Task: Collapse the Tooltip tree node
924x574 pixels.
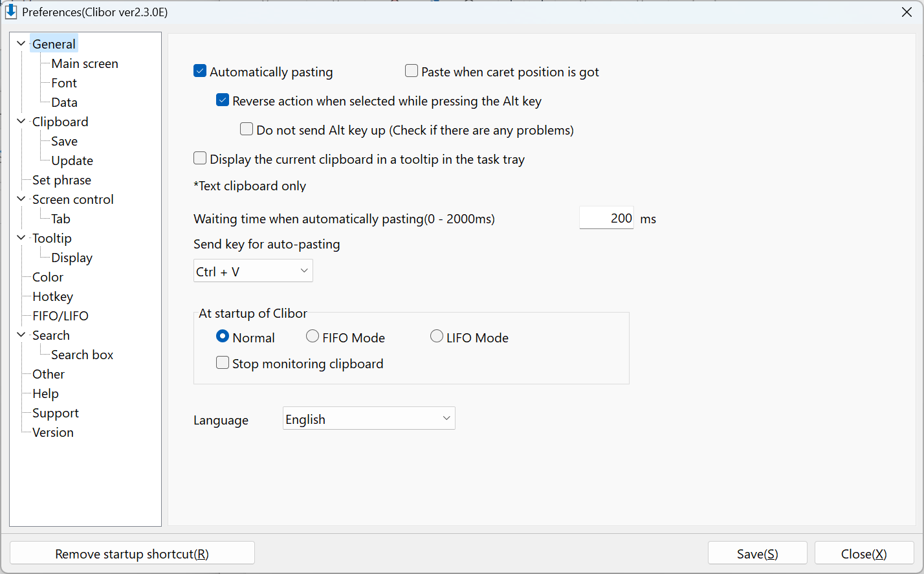Action: pos(21,237)
